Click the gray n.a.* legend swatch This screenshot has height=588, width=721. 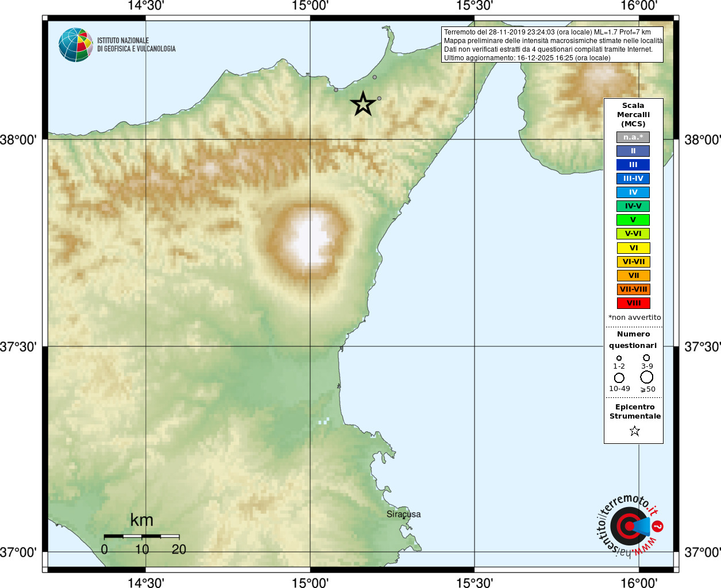(x=633, y=137)
